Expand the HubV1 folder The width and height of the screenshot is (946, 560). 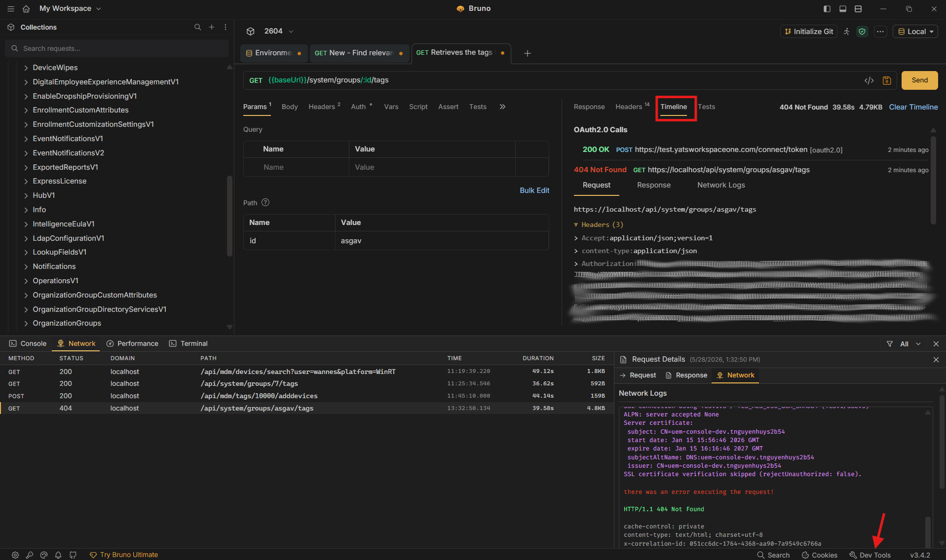click(x=26, y=195)
